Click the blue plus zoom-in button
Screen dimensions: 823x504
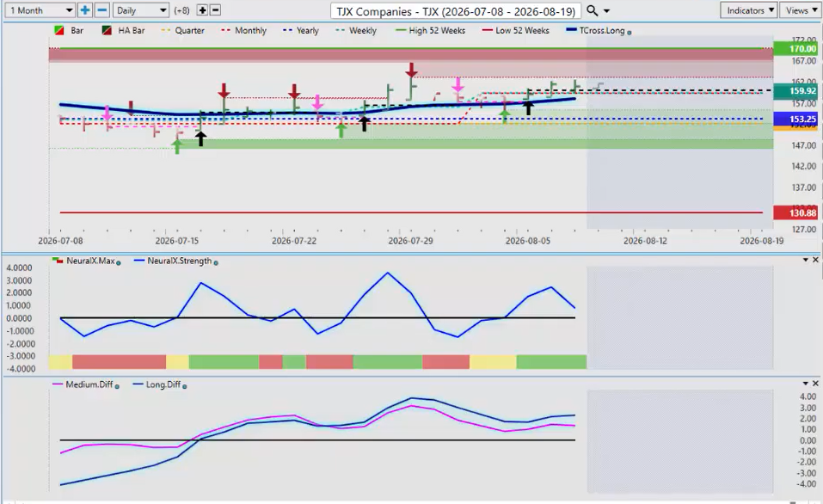pyautogui.click(x=84, y=10)
